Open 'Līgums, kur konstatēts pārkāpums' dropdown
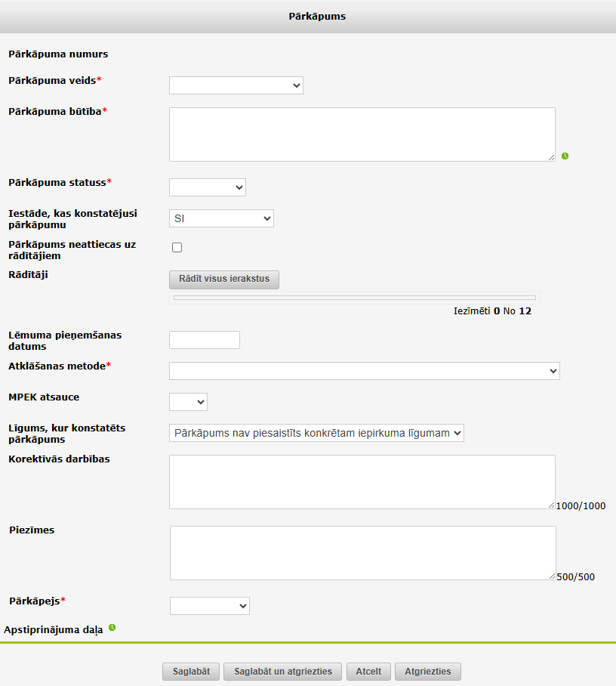This screenshot has height=686, width=616. click(x=316, y=433)
